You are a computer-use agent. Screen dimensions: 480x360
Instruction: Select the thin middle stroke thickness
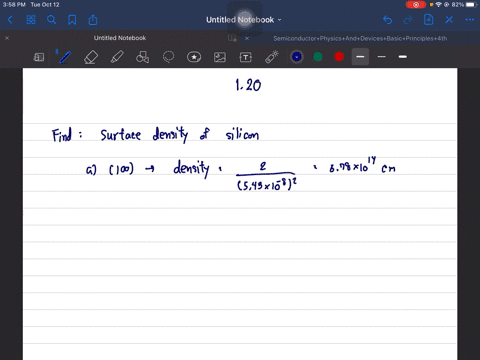tap(382, 57)
